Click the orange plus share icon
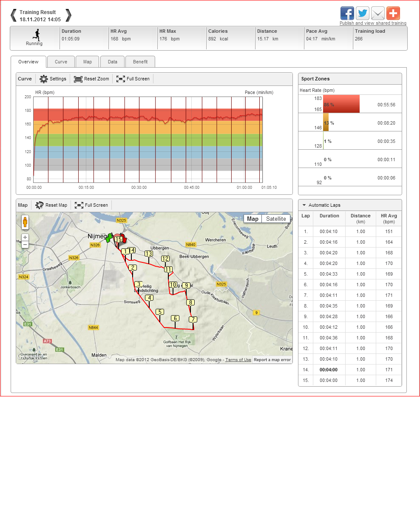This screenshot has width=420, height=507. 393,13
